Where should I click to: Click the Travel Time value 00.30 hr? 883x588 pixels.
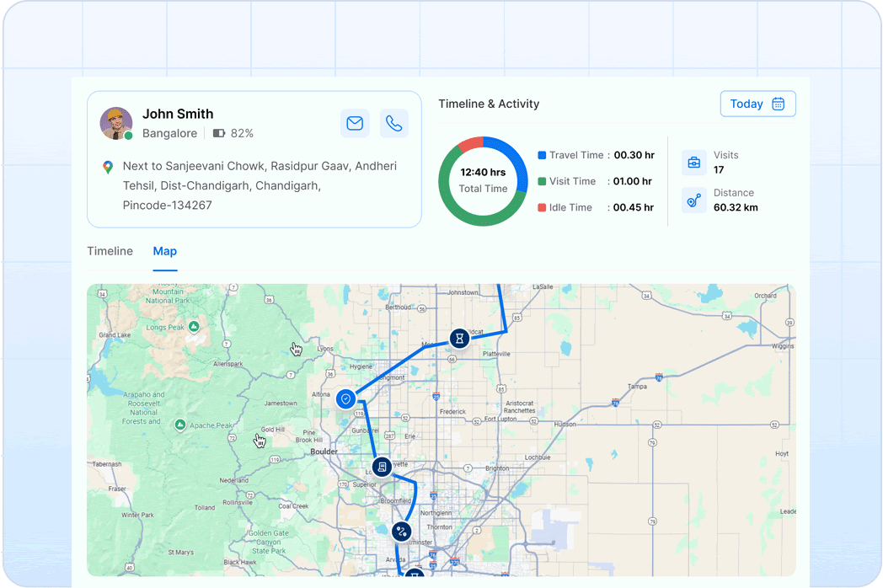click(x=634, y=155)
